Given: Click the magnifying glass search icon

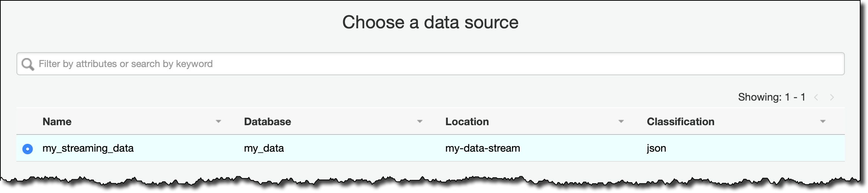Looking at the screenshot, I should pyautogui.click(x=28, y=64).
